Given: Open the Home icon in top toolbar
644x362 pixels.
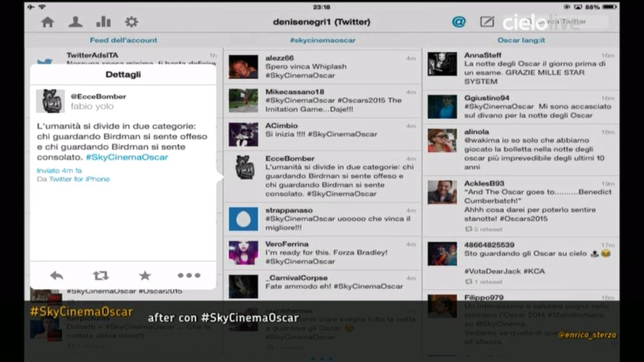Looking at the screenshot, I should click(47, 22).
